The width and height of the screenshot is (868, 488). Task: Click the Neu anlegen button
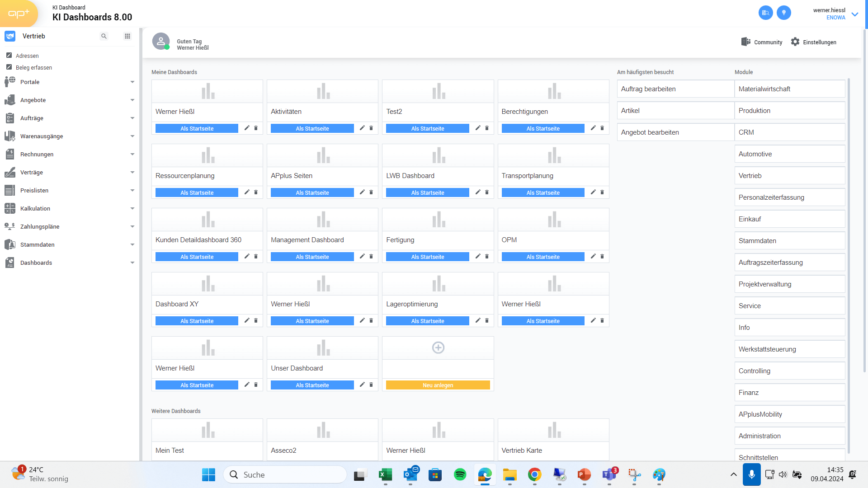point(438,385)
